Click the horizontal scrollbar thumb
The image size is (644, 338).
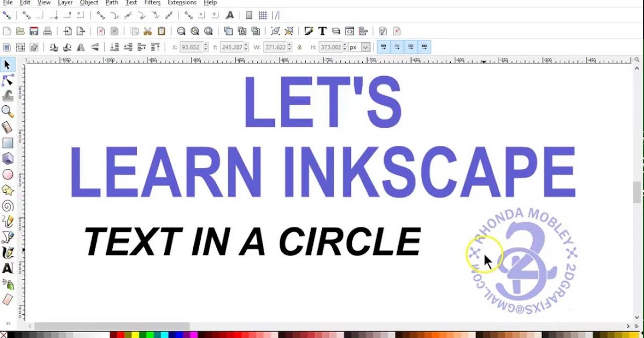[112, 326]
